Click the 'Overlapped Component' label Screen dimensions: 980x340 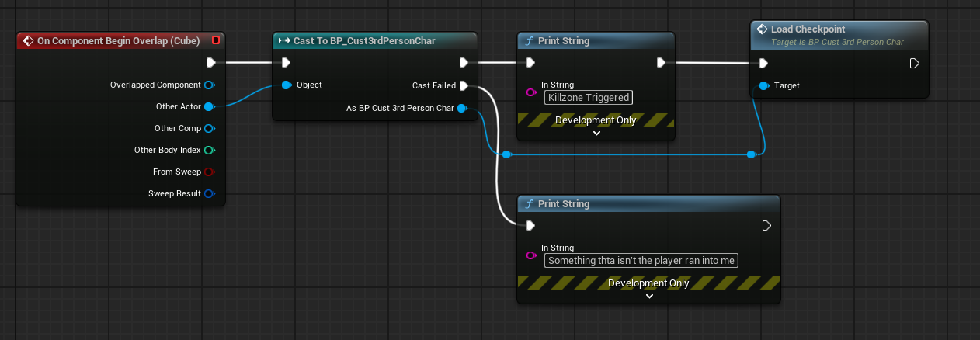point(156,85)
